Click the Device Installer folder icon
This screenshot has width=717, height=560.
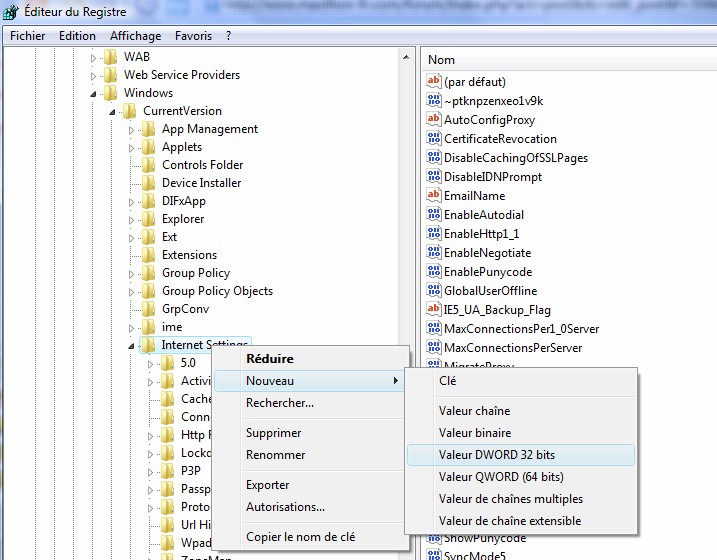pos(148,183)
